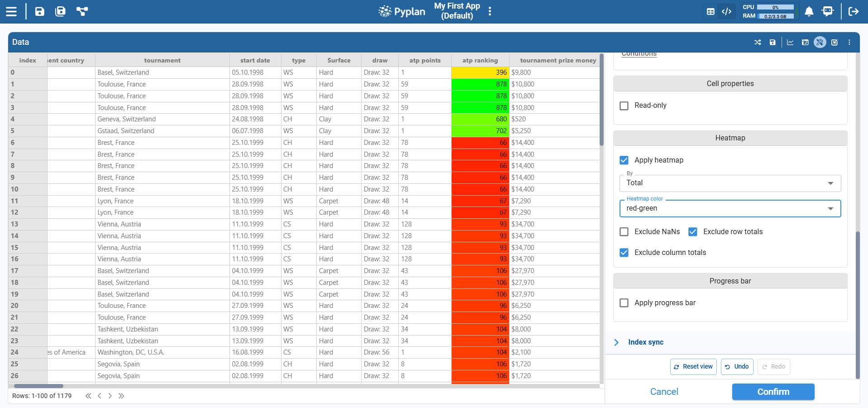Open the assistant bot chat icon
This screenshot has height=408, width=868.
[827, 11]
